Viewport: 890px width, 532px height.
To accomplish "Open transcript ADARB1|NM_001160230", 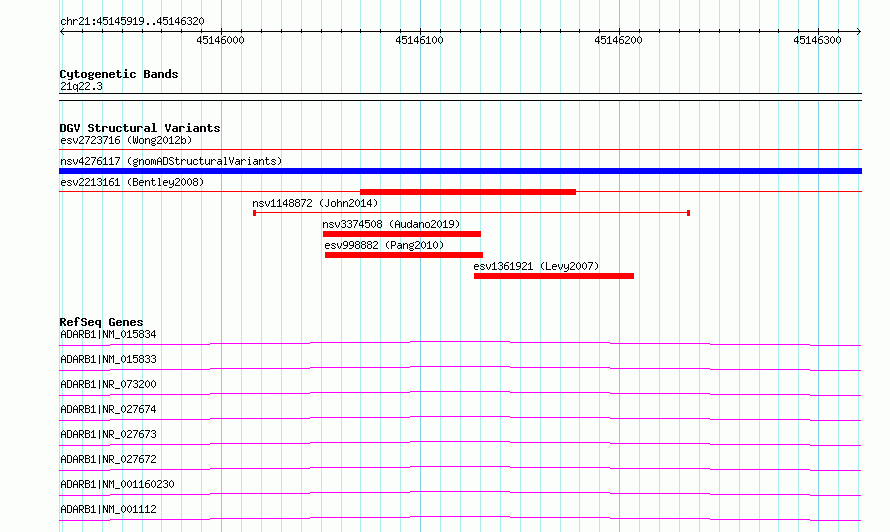I will point(117,484).
